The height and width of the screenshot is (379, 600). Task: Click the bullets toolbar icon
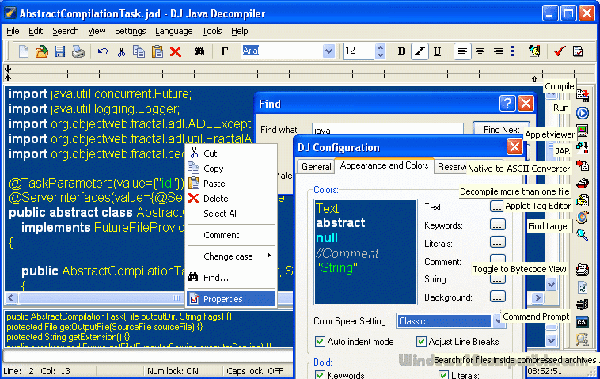pos(512,51)
